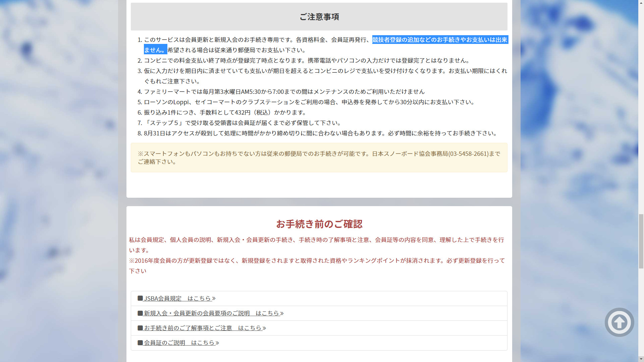644x362 pixels.
Task: Click square icon beside 会員証のご説明 link
Action: [140, 343]
